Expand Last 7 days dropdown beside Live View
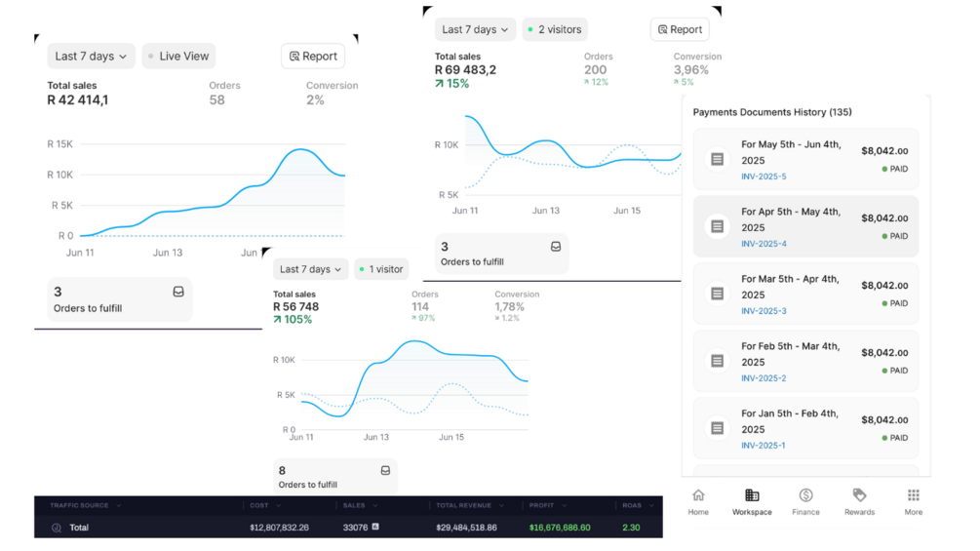 click(x=91, y=57)
